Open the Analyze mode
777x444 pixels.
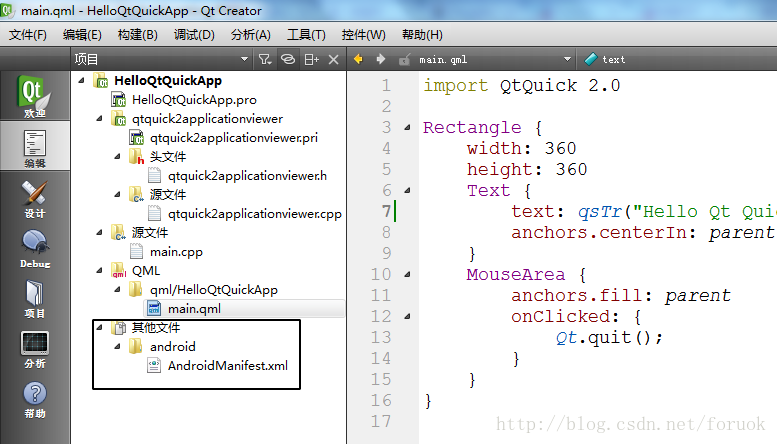35,349
